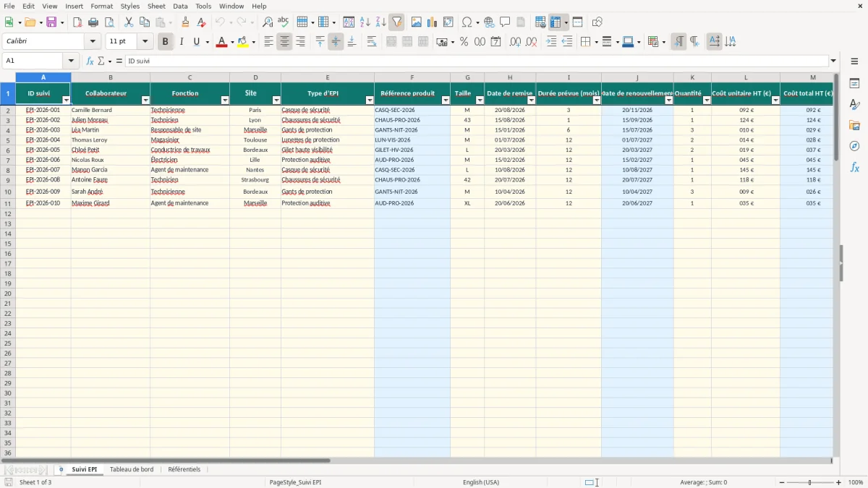Select column F header

(x=412, y=77)
